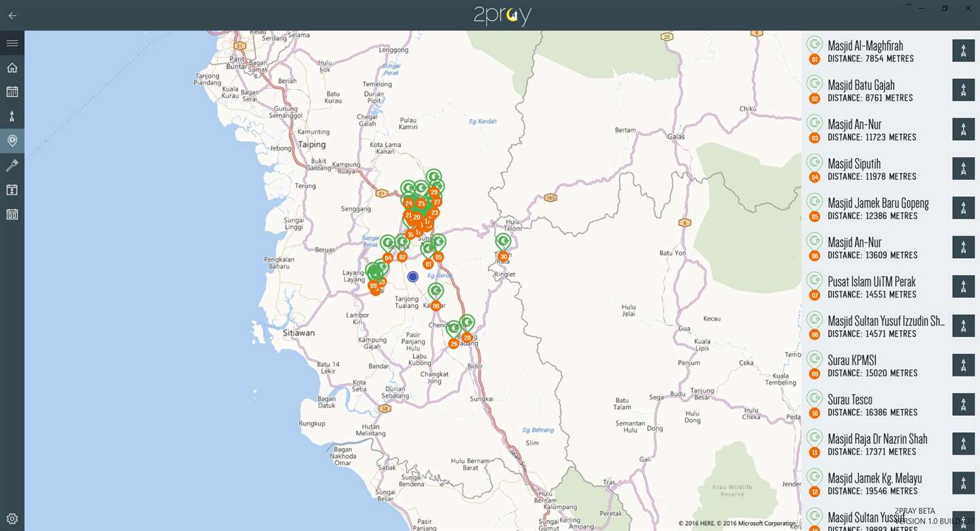980x531 pixels.
Task: Get directions to Masjid Jamek Kg. Melayu
Action: point(963,483)
